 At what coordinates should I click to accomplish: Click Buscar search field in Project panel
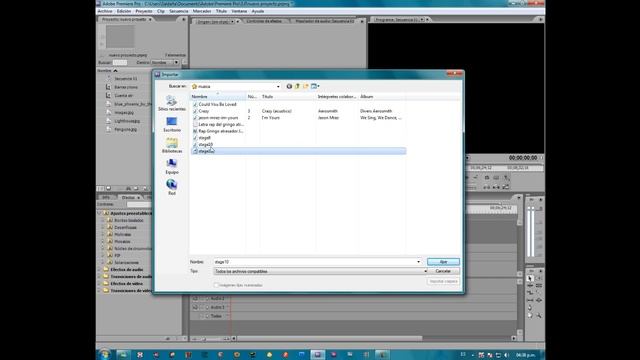[x=120, y=62]
